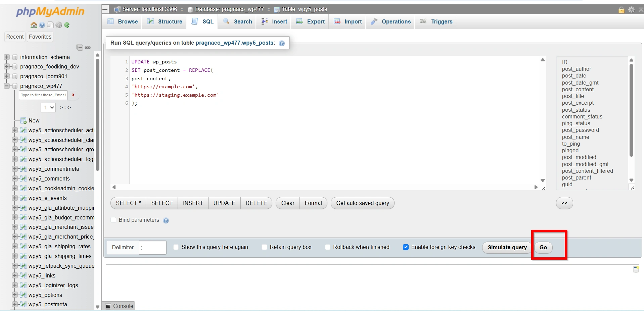
Task: Enable the Bind parameters checkbox
Action: [113, 220]
